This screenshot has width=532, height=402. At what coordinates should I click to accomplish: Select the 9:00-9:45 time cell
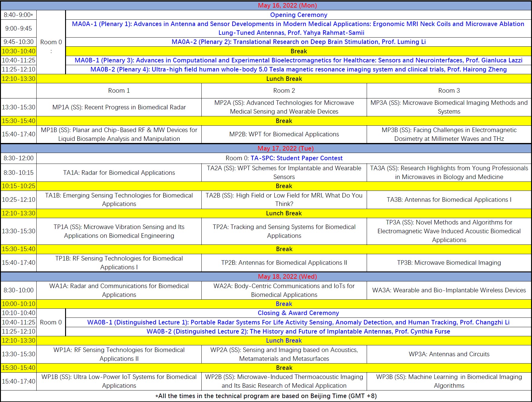[18, 28]
